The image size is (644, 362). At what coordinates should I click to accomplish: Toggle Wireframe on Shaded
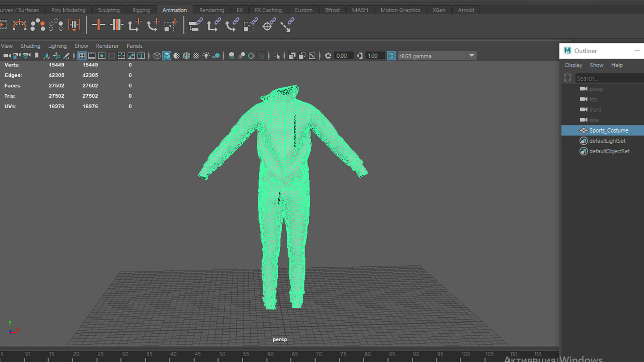click(x=186, y=56)
